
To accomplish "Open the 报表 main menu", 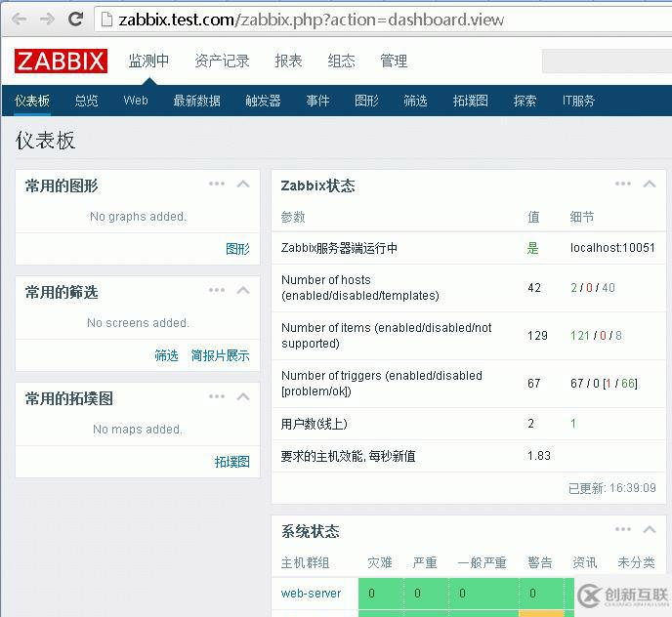I will click(288, 61).
